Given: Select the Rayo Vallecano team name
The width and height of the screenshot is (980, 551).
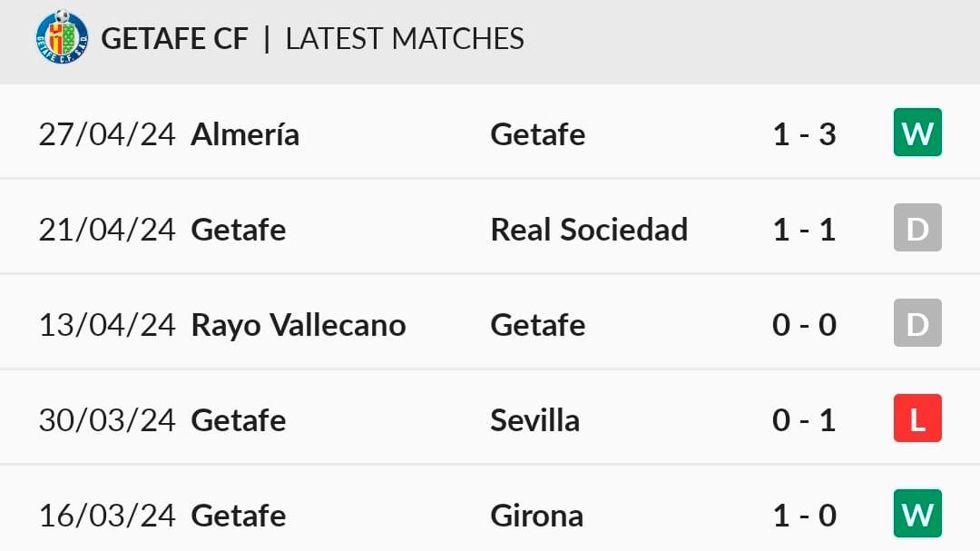Looking at the screenshot, I should point(299,325).
